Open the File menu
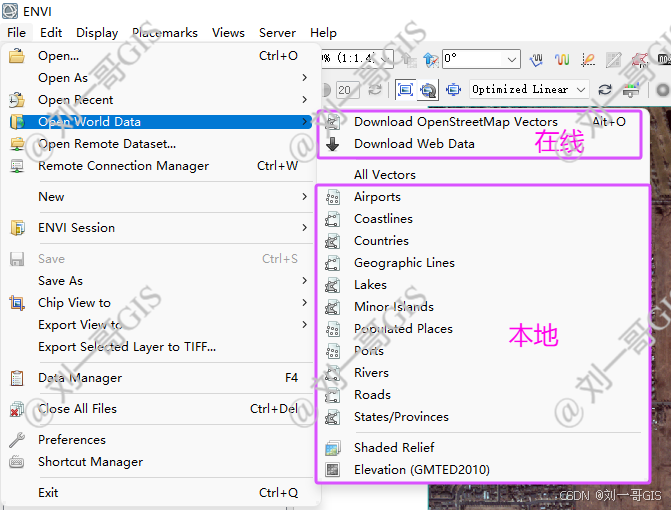671x510 pixels. (x=16, y=33)
